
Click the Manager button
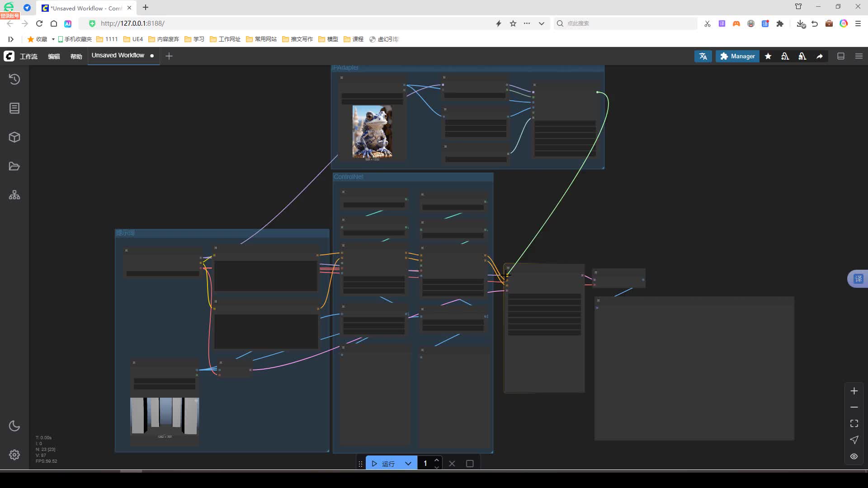737,56
